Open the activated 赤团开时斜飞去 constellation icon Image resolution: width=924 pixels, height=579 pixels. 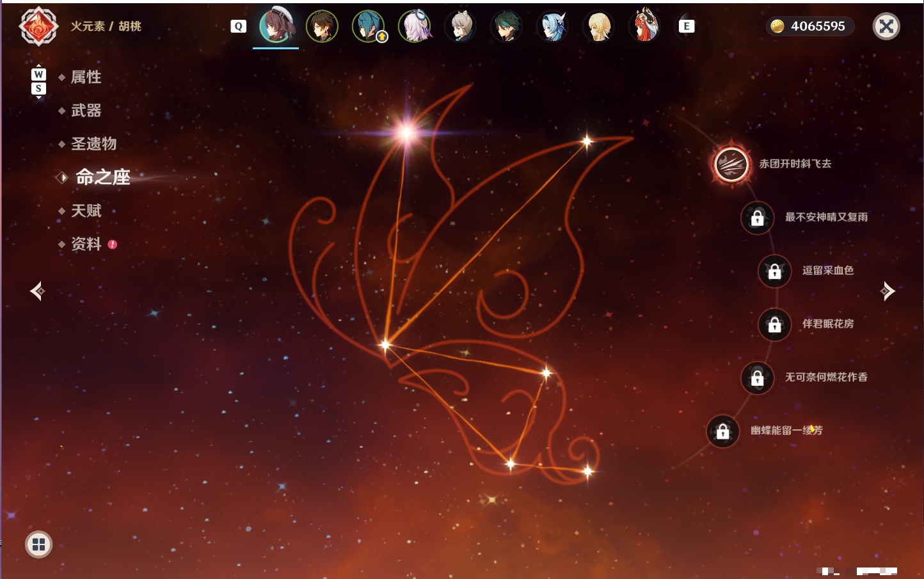[x=731, y=164]
